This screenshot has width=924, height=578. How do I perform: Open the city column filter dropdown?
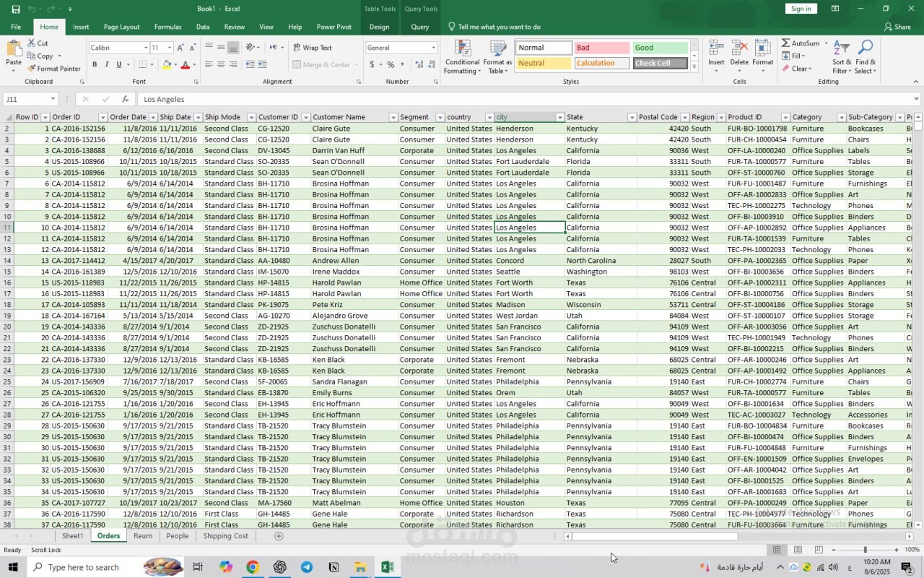coord(559,117)
